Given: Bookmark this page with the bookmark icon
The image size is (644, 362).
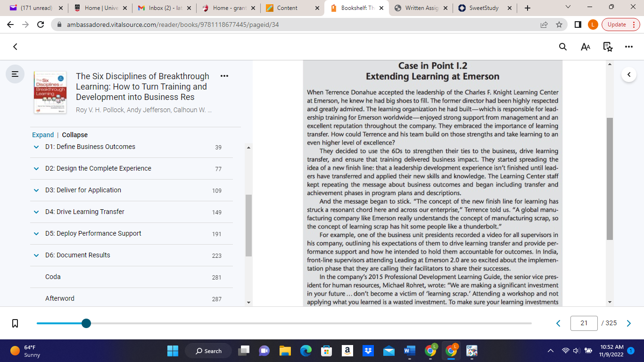Looking at the screenshot, I should [15, 323].
